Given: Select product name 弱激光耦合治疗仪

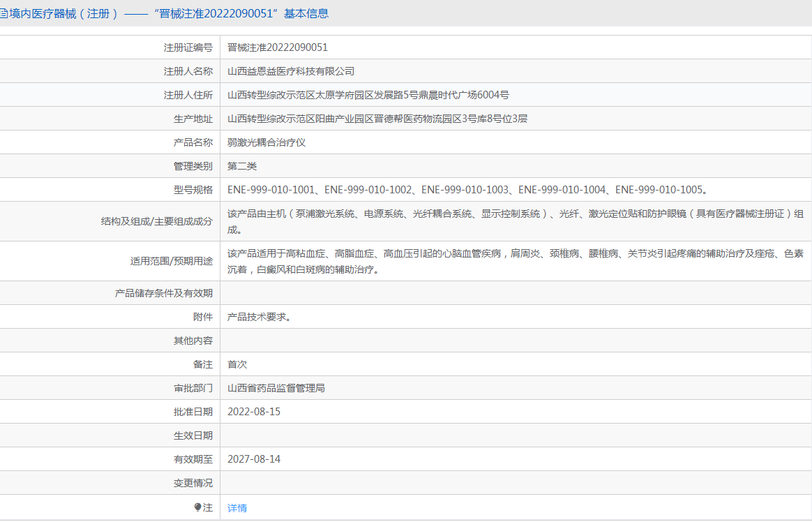Looking at the screenshot, I should click(x=266, y=142).
